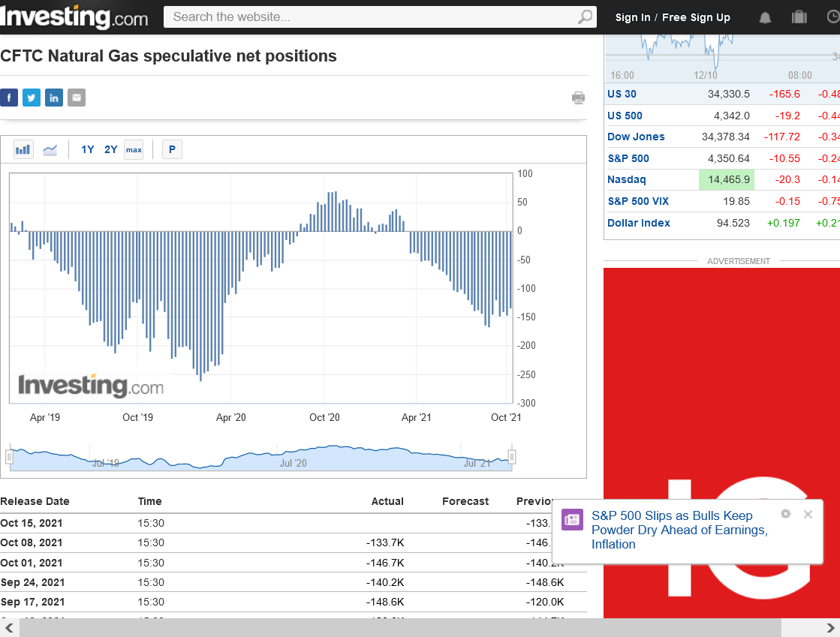
Task: Click the Search the website field
Action: (372, 17)
